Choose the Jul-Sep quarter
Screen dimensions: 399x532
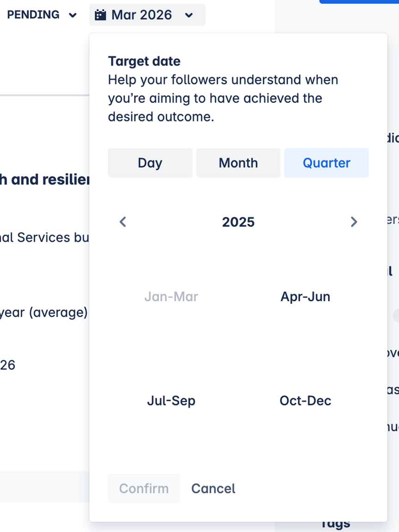pos(171,400)
